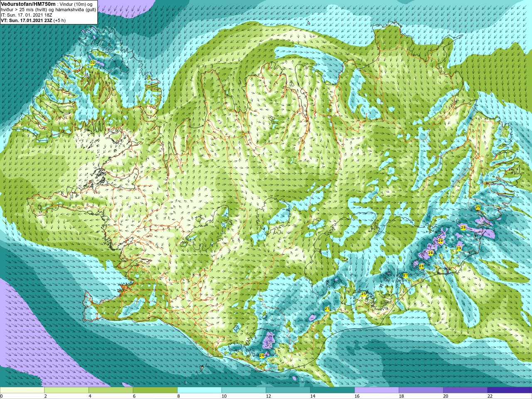Select the 10–12 m/s turquoise legend swatch

(244, 390)
